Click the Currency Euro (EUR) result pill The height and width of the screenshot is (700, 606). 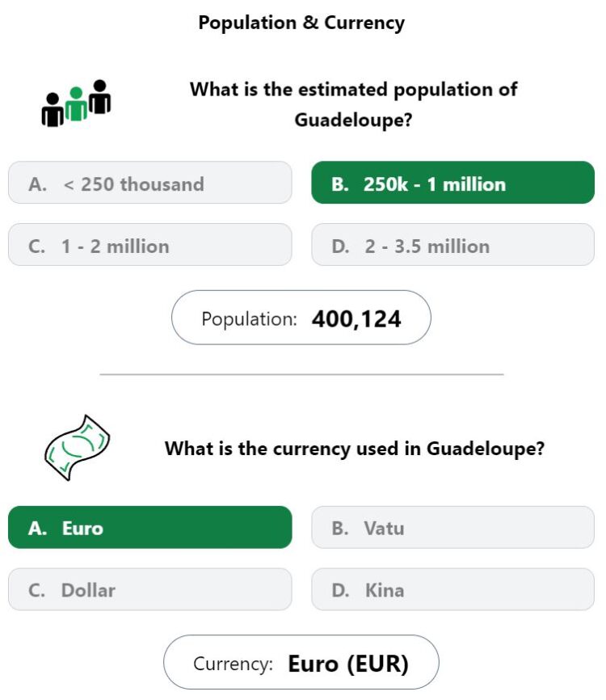click(301, 662)
